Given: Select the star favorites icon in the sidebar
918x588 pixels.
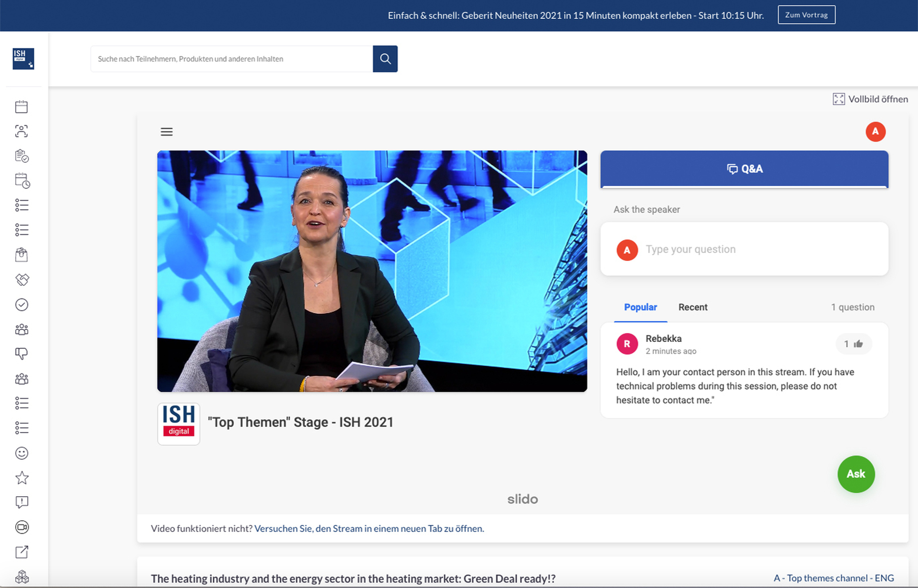Looking at the screenshot, I should click(x=22, y=478).
